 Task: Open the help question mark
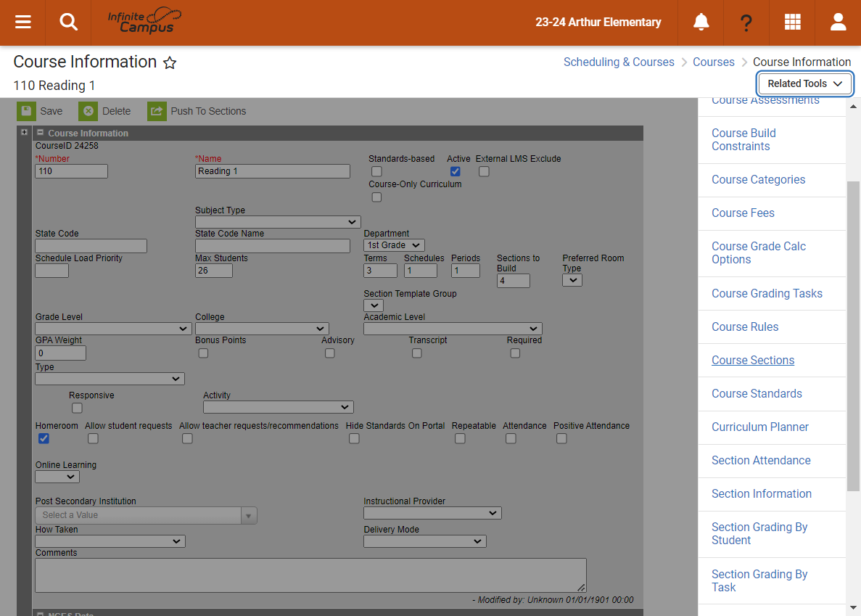(746, 22)
